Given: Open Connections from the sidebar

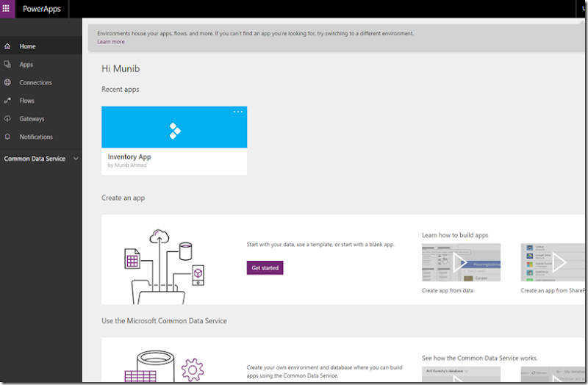Looking at the screenshot, I should (x=35, y=82).
